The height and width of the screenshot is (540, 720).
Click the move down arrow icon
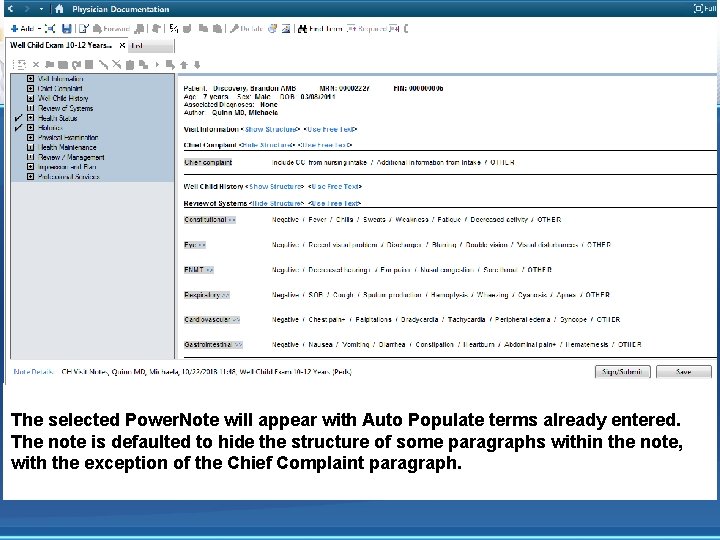(197, 65)
